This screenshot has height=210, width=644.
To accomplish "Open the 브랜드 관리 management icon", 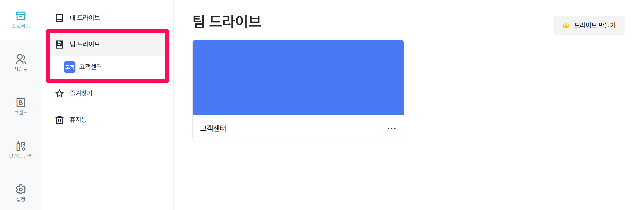I will click(21, 146).
